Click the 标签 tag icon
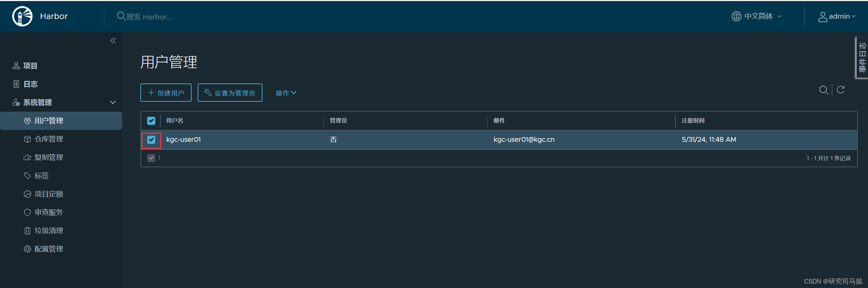This screenshot has height=288, width=868. pos(27,176)
